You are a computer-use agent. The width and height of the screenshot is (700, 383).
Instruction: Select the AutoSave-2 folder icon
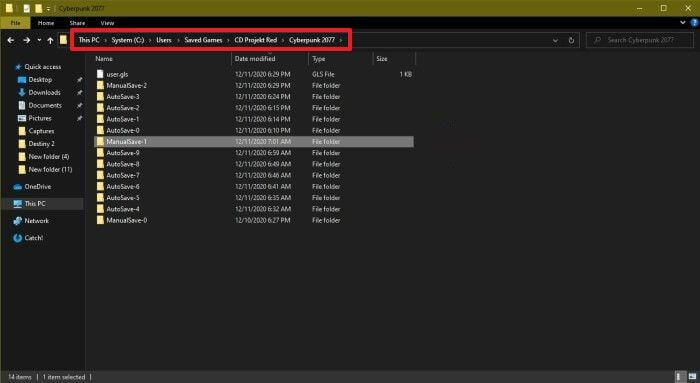pyautogui.click(x=100, y=108)
